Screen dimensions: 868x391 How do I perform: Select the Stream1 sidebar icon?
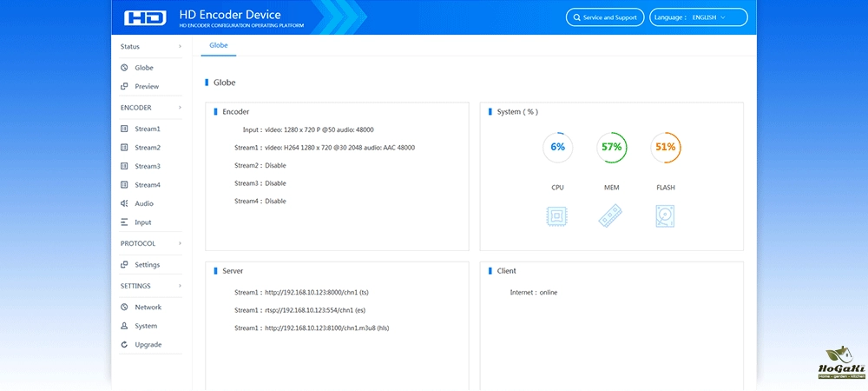(x=125, y=129)
